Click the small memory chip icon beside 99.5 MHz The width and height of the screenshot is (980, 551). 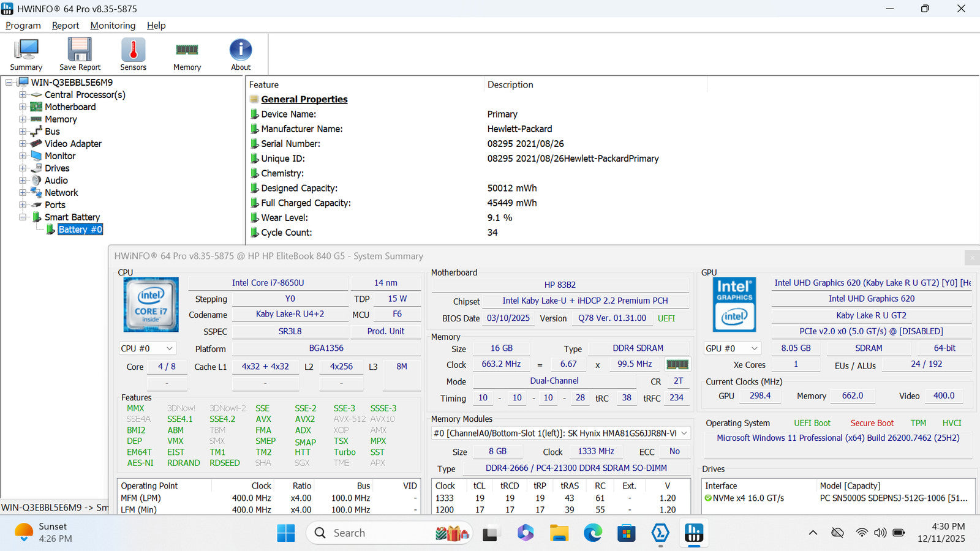(677, 364)
